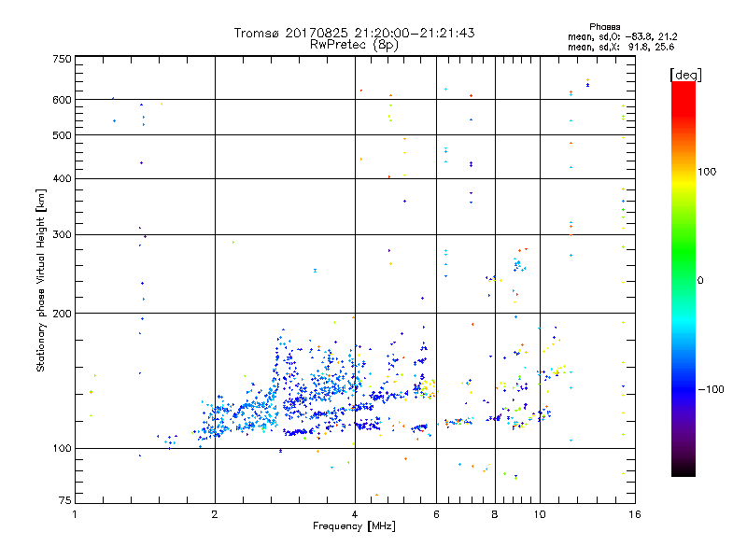Click the colorbar tick label '-100'

tap(711, 389)
